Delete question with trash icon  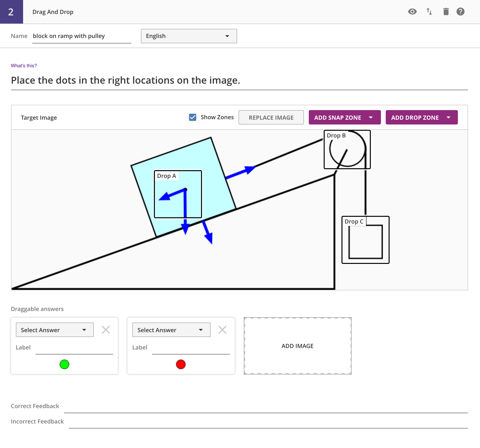pos(446,12)
